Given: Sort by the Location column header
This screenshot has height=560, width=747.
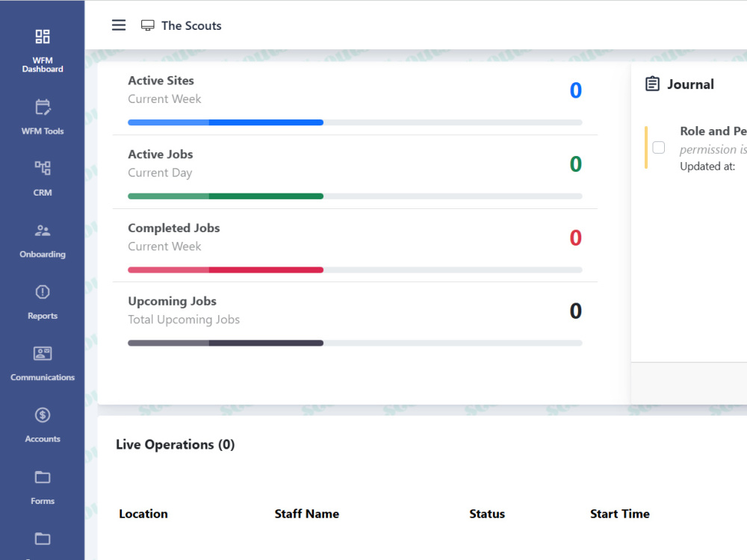Looking at the screenshot, I should coord(143,514).
